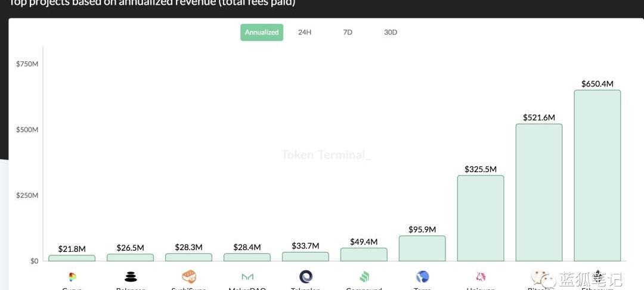Click the Terra logo icon
This screenshot has height=290, width=644.
click(x=423, y=276)
